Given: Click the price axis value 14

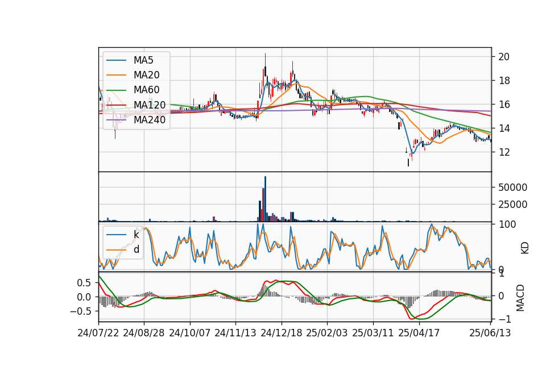Looking at the screenshot, I should (x=504, y=128).
